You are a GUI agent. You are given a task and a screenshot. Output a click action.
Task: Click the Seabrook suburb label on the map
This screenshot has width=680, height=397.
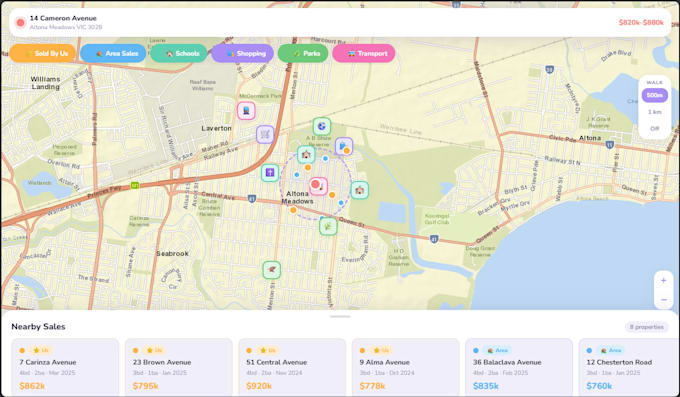click(172, 253)
